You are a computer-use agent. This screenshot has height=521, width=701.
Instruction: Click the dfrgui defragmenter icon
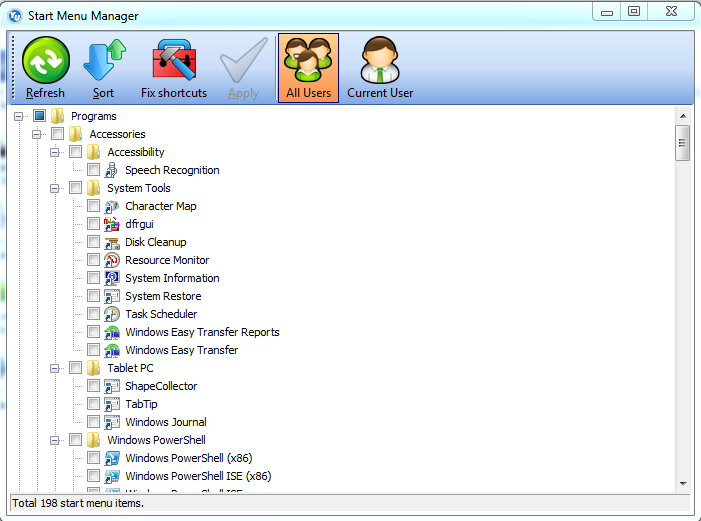tap(111, 224)
